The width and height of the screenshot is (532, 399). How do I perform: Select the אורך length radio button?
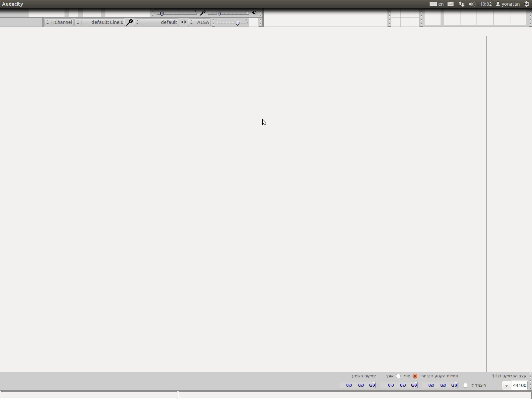pyautogui.click(x=398, y=376)
